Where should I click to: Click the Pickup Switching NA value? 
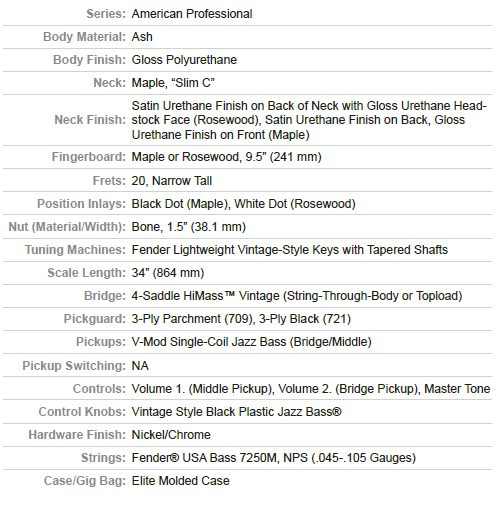pyautogui.click(x=140, y=366)
